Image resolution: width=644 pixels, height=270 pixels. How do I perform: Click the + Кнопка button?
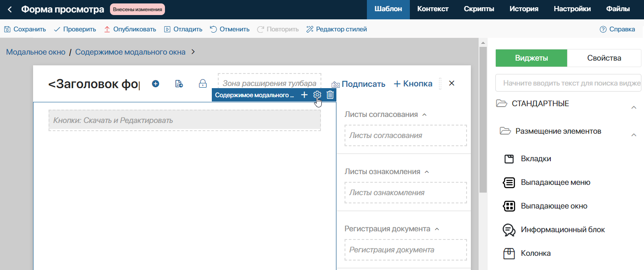413,84
